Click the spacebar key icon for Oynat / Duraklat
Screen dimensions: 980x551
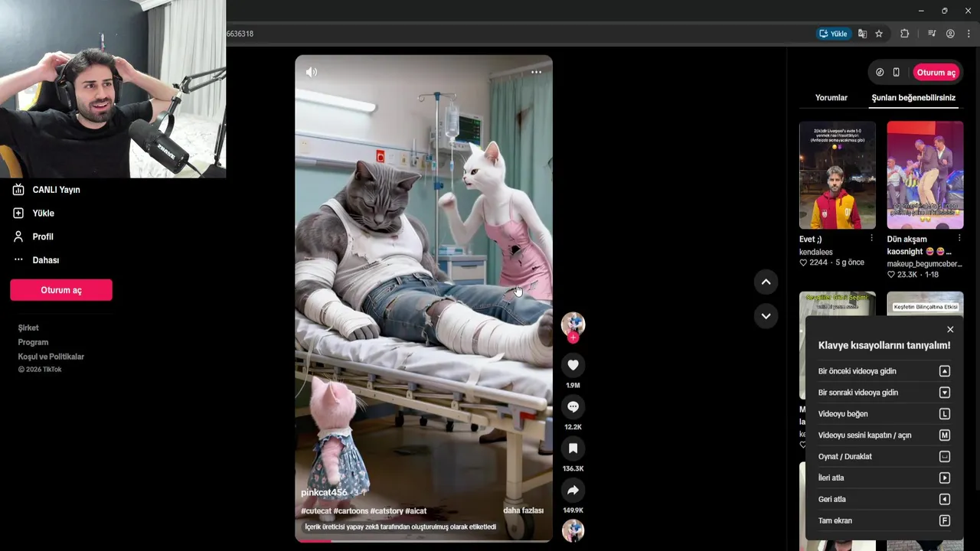(x=945, y=457)
